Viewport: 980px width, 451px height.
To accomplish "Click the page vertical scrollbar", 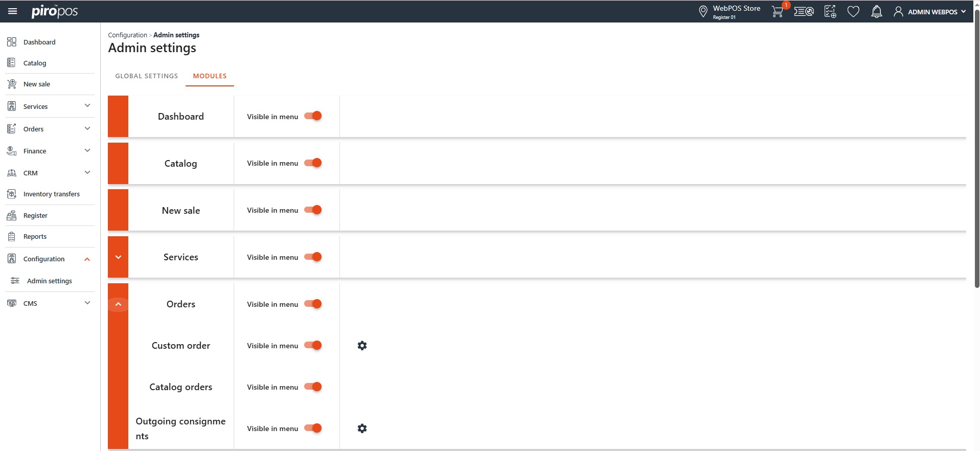I will [976, 153].
